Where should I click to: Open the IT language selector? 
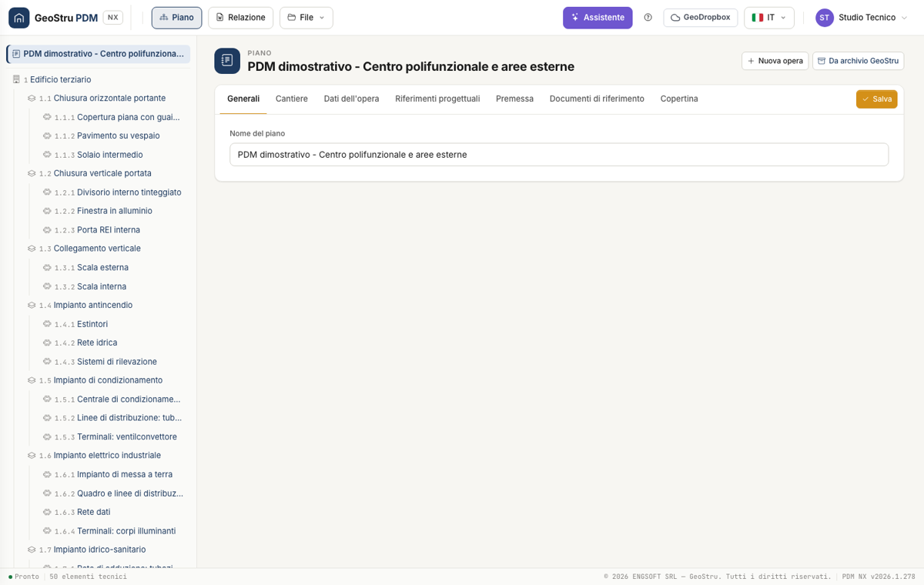769,18
